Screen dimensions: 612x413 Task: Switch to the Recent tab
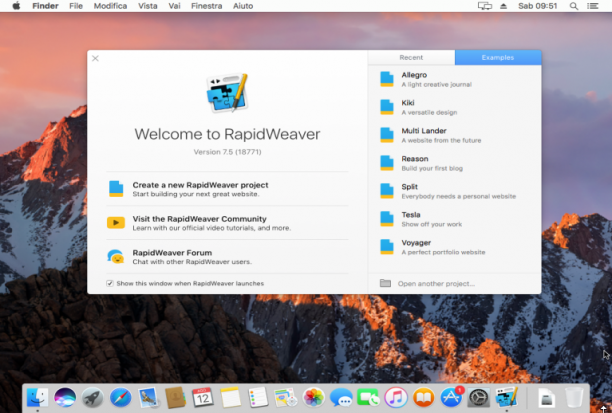(411, 57)
